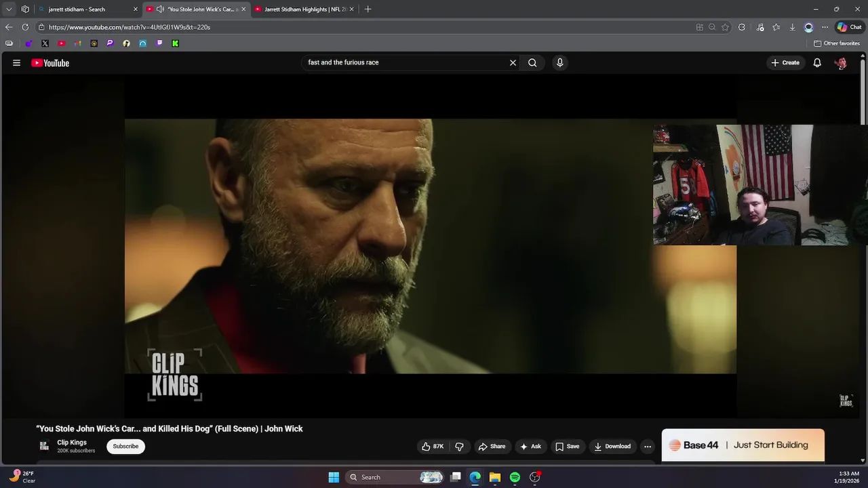The height and width of the screenshot is (488, 868).
Task: Open the YouTube bookmark in favorites bar
Action: point(61,43)
